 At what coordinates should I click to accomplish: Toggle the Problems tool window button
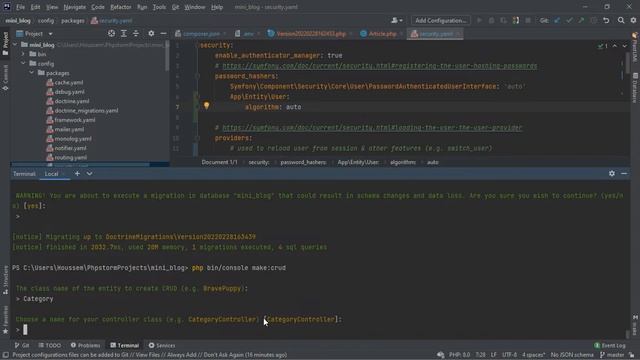click(x=85, y=345)
